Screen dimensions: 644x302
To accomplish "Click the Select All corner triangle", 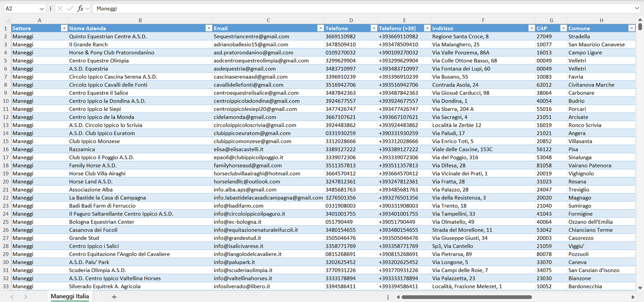I will click(7, 21).
